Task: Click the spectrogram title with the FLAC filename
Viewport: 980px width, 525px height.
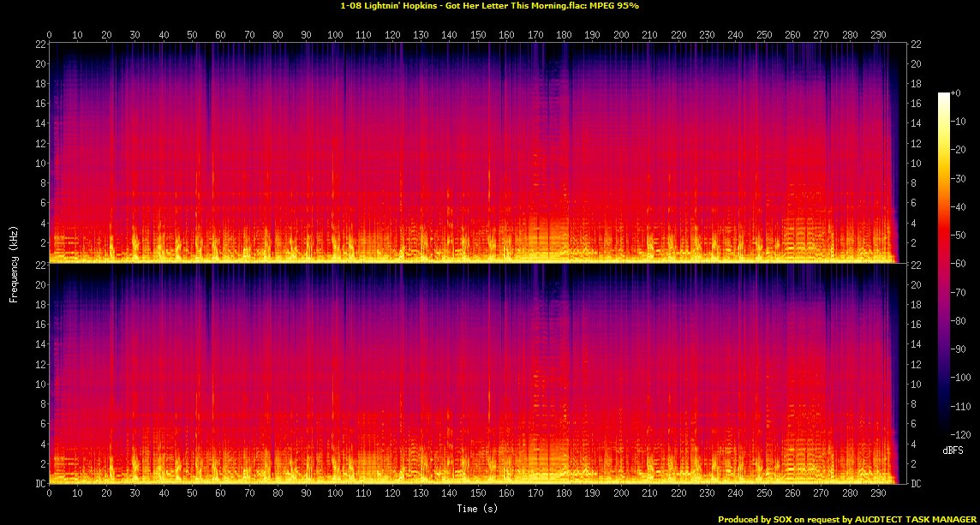Action: [x=489, y=6]
